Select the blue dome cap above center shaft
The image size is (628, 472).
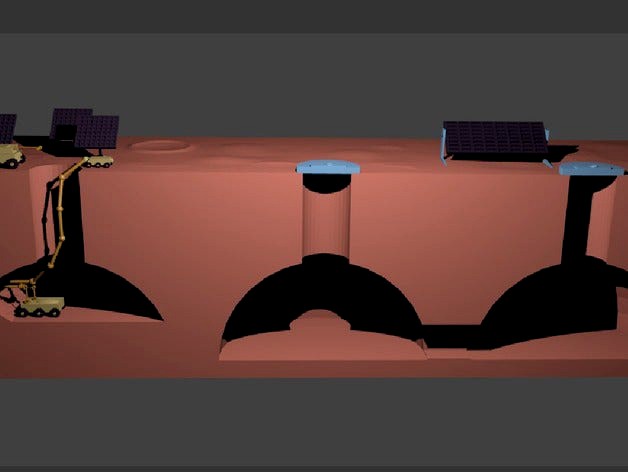(x=326, y=167)
